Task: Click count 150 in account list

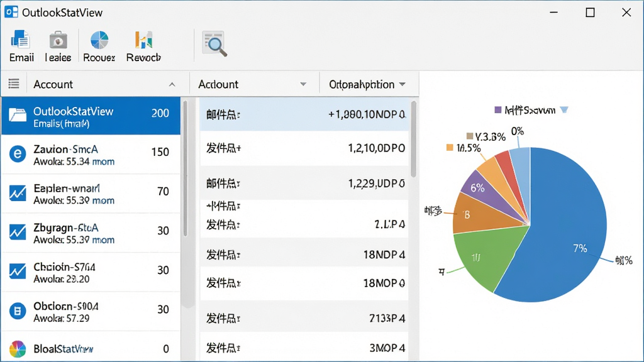Action: click(160, 152)
